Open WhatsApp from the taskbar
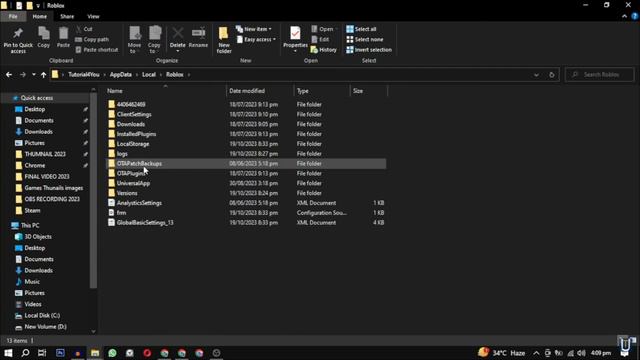 (x=112, y=353)
